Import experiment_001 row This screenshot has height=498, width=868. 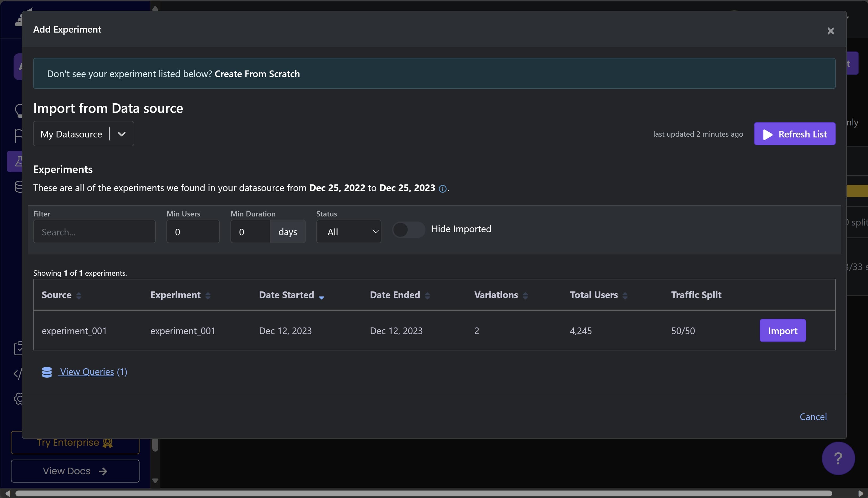pos(782,331)
